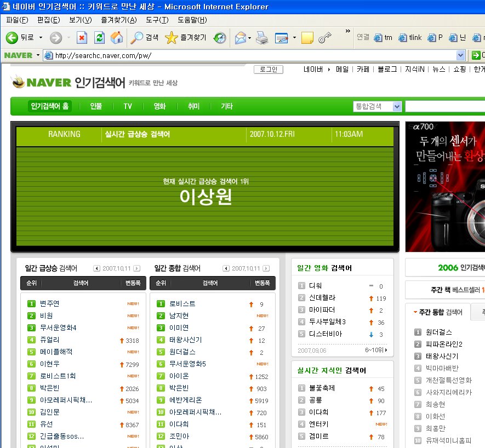This screenshot has height=448, width=485.
Task: Switch to the 영화 tab
Action: coord(159,106)
